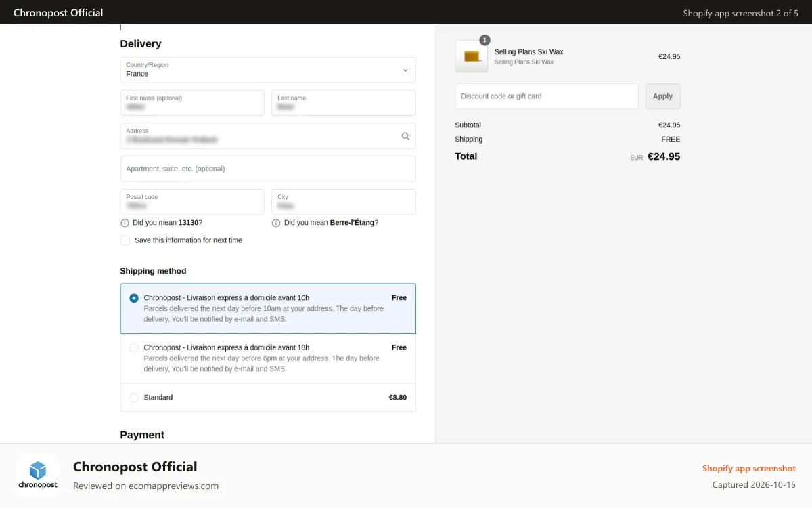Click the Free price of 18h delivery

point(399,347)
